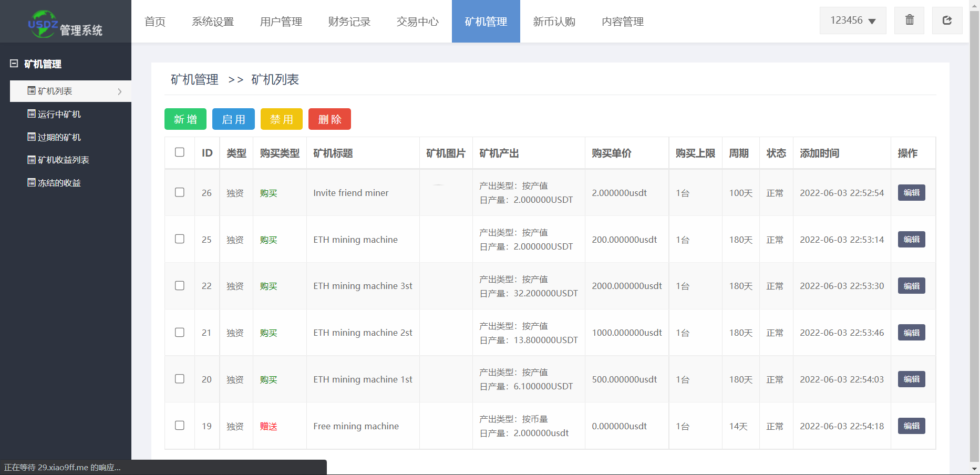
Task: Click the ID column header
Action: pos(207,153)
